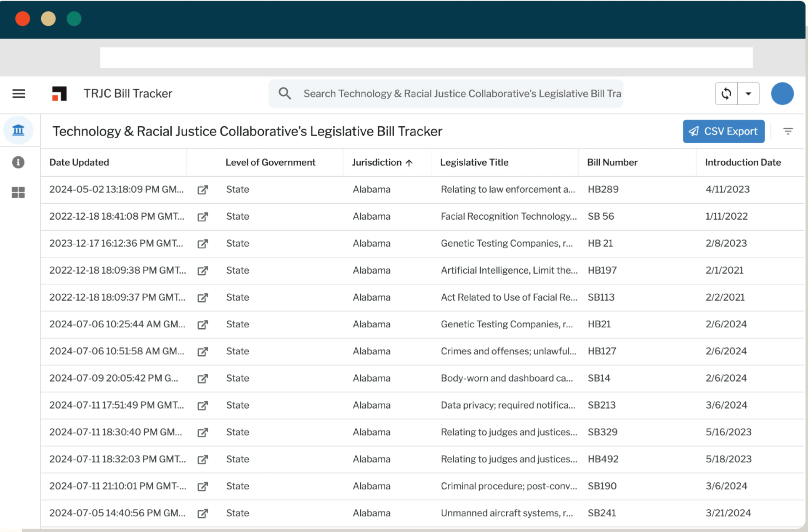This screenshot has width=808, height=532.
Task: Click introduction date 3/21/2024
Action: click(x=728, y=513)
